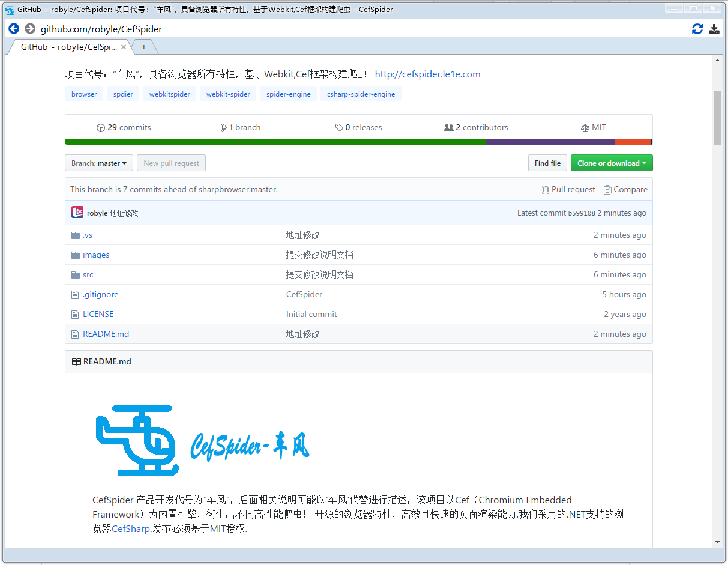Viewport: 728px width, 565px height.
Task: Click the README.md header book icon
Action: [x=76, y=361]
